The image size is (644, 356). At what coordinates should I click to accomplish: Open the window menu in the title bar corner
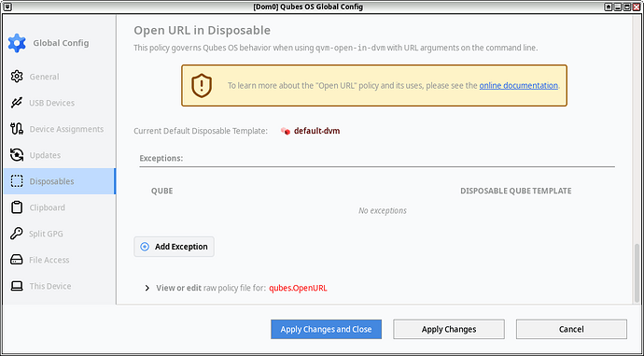point(7,7)
